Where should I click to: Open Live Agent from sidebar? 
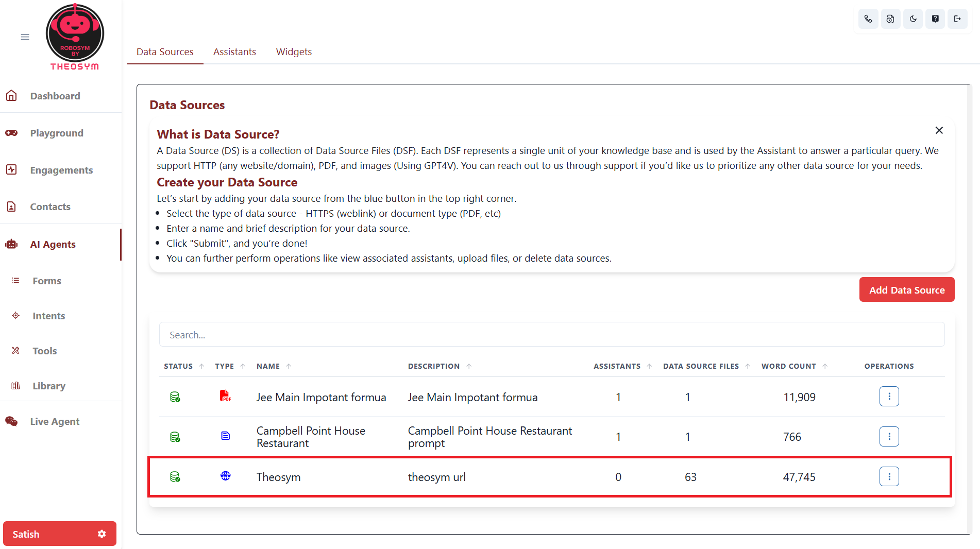point(55,421)
